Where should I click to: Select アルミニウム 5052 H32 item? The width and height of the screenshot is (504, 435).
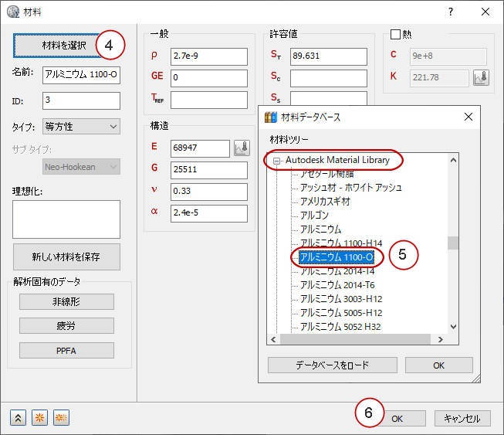tap(340, 327)
